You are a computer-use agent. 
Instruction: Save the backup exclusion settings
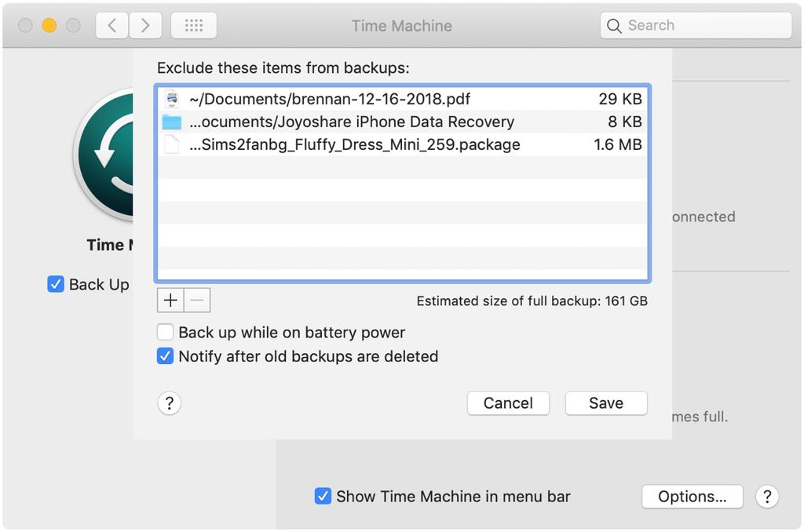[x=605, y=403]
